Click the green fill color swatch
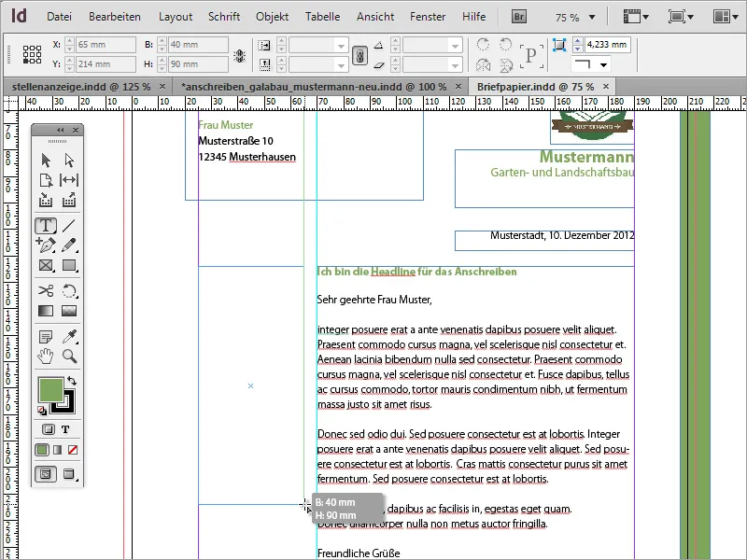This screenshot has width=747, height=560. pos(50,389)
